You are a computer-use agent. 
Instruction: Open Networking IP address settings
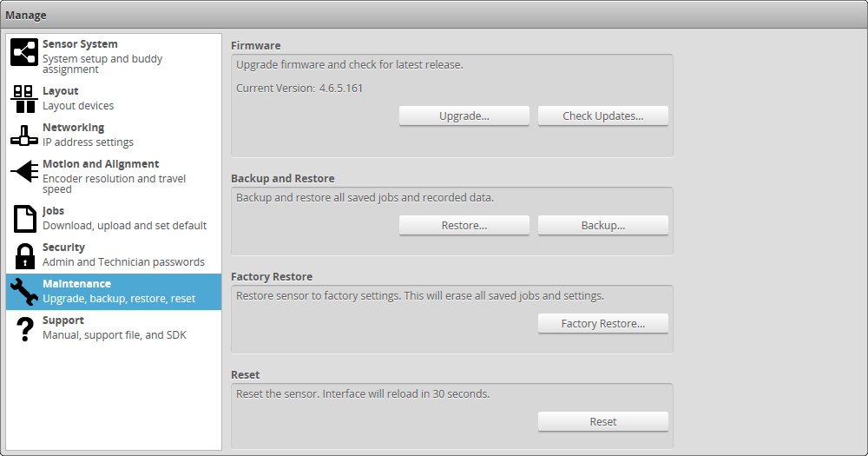[x=114, y=135]
